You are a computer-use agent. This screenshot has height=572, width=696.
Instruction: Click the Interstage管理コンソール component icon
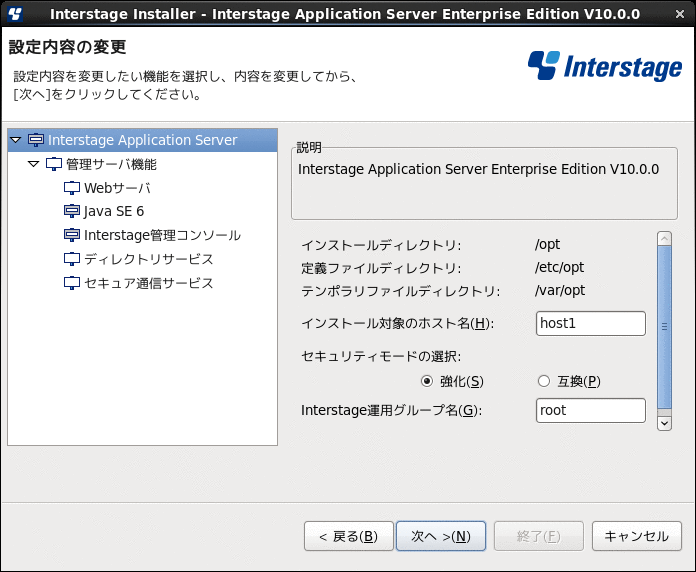pos(71,236)
